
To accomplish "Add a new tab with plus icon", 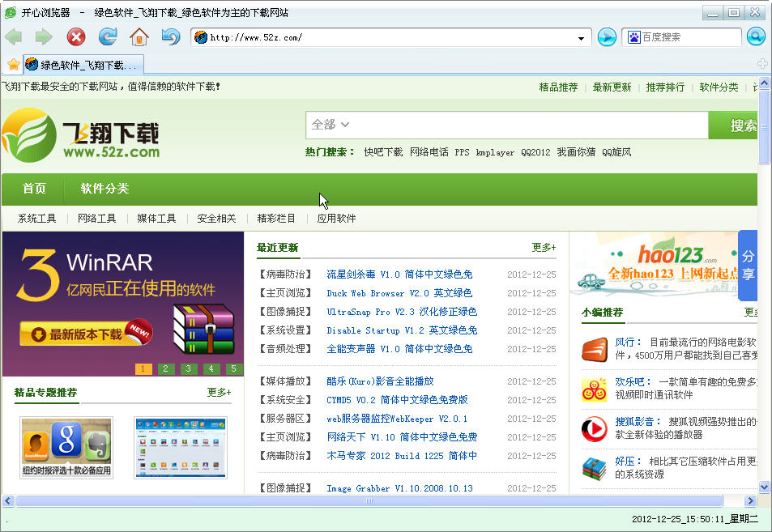I will (x=762, y=63).
